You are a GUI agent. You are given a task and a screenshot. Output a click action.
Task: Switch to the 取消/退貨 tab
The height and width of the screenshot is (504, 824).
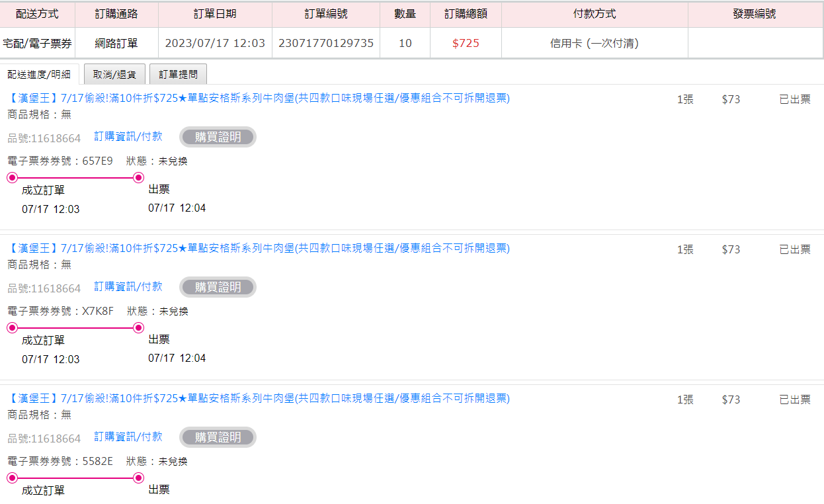coord(114,75)
